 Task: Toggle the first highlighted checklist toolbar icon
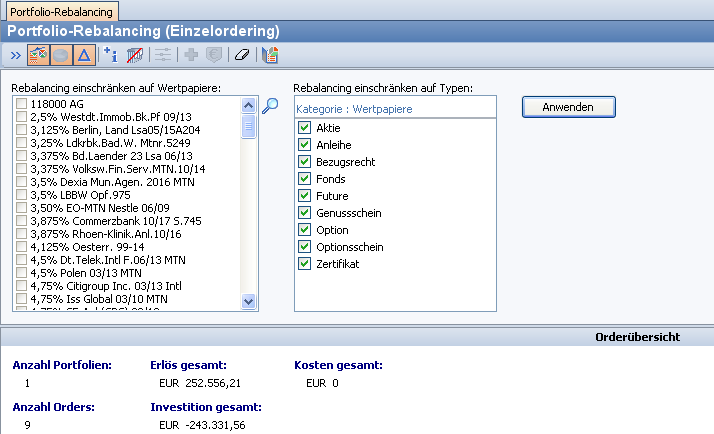click(39, 56)
